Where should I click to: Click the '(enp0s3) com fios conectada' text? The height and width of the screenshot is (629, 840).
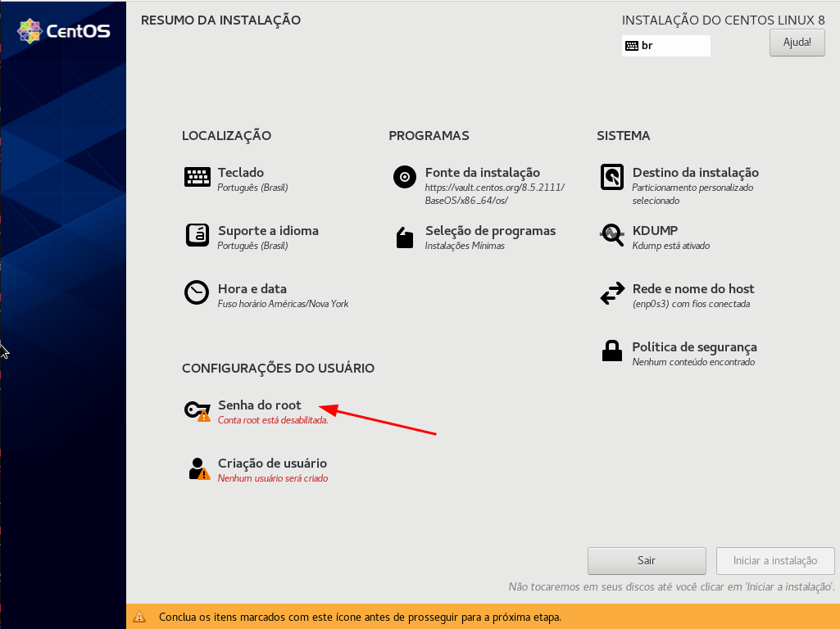pos(691,304)
